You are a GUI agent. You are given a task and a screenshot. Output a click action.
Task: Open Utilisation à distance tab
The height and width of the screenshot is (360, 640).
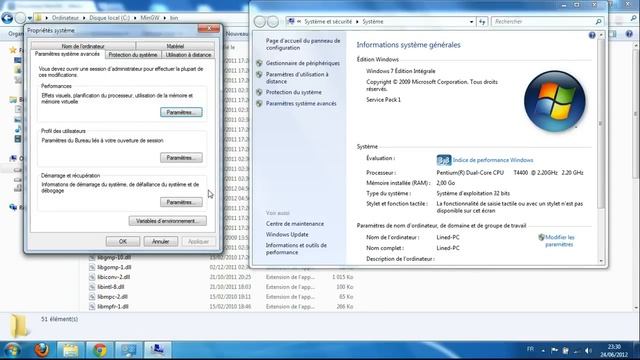(x=188, y=55)
